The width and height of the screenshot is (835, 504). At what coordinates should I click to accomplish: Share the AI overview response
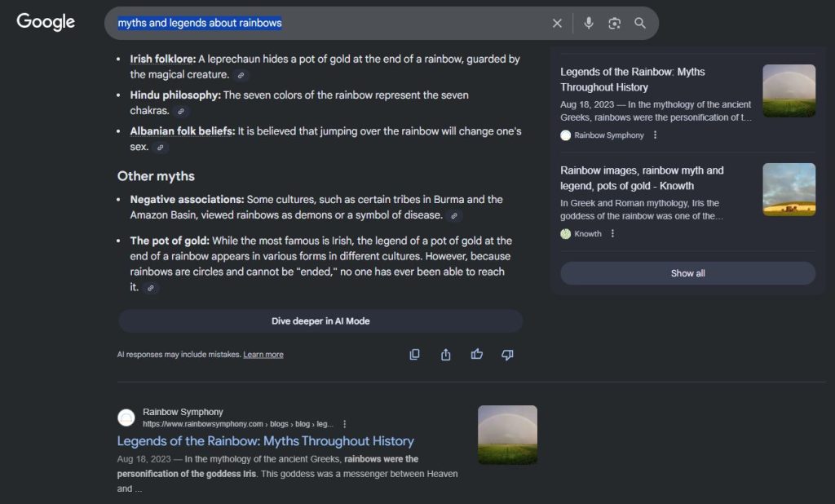(446, 354)
